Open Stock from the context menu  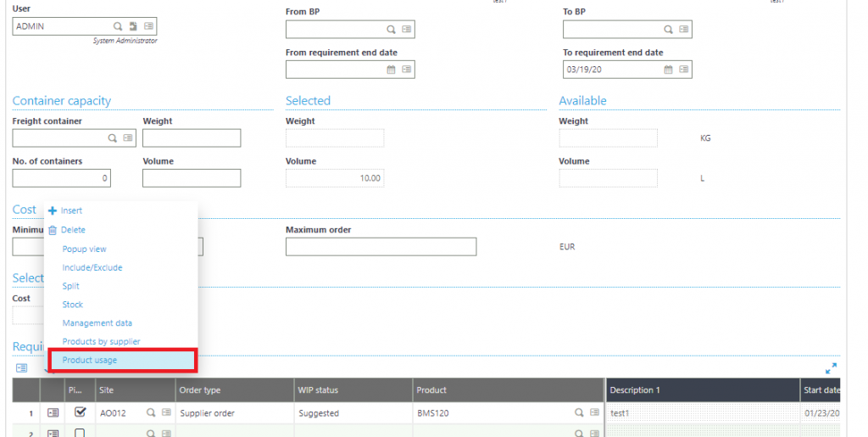pos(73,305)
